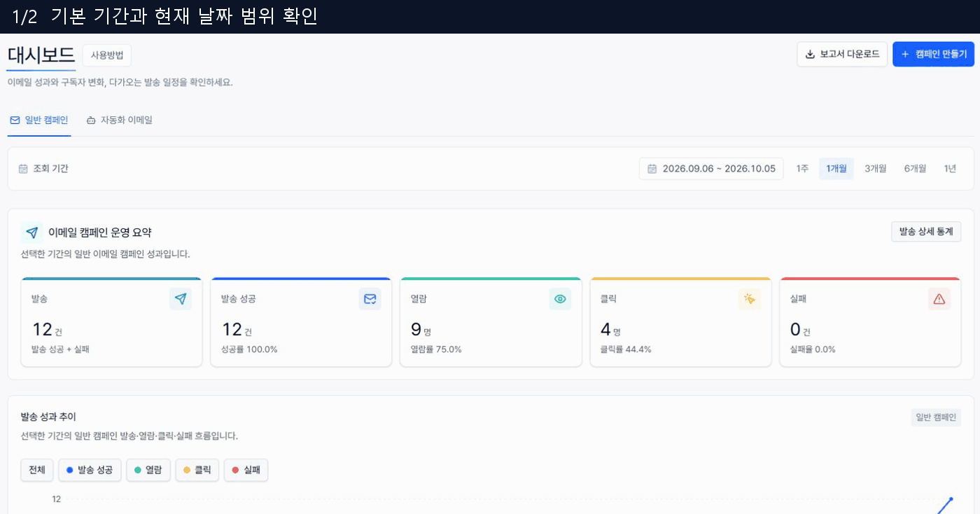
Task: Click the cursor-click icon in 클릭 card
Action: point(750,299)
